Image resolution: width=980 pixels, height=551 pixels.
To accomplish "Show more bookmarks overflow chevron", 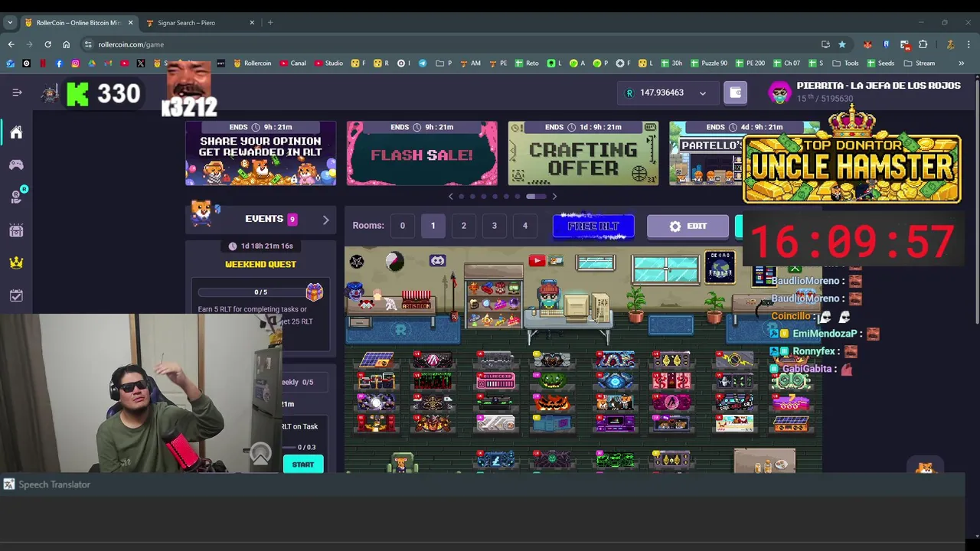I will pos(961,63).
